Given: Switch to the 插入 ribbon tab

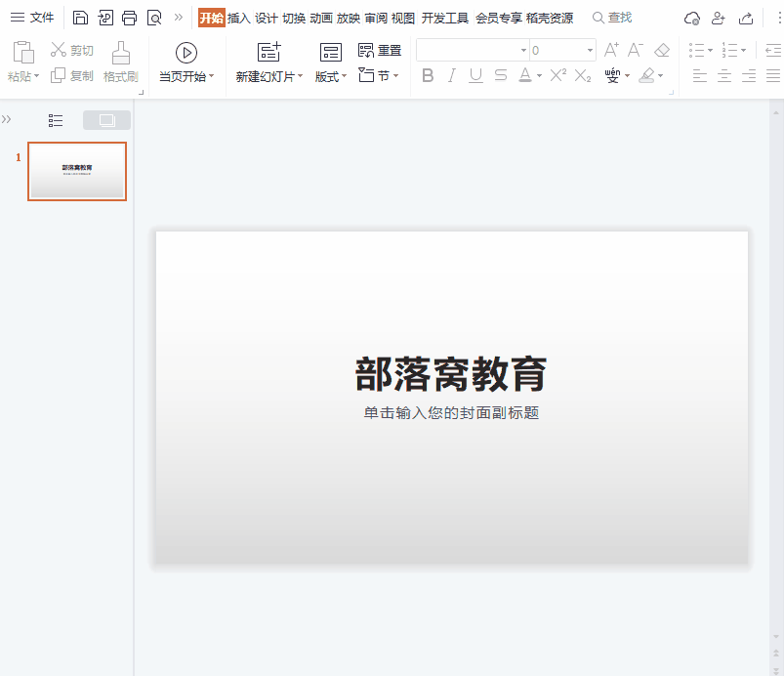Looking at the screenshot, I should [x=237, y=17].
